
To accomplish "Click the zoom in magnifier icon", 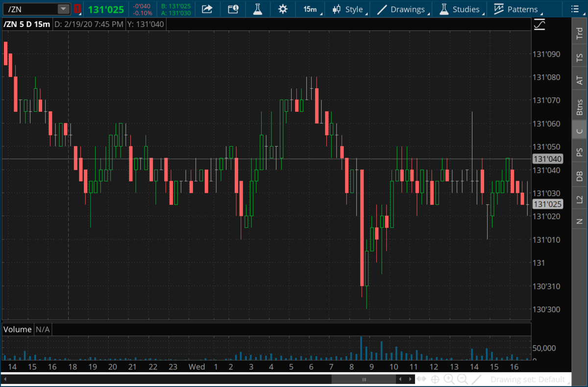I will [x=448, y=379].
